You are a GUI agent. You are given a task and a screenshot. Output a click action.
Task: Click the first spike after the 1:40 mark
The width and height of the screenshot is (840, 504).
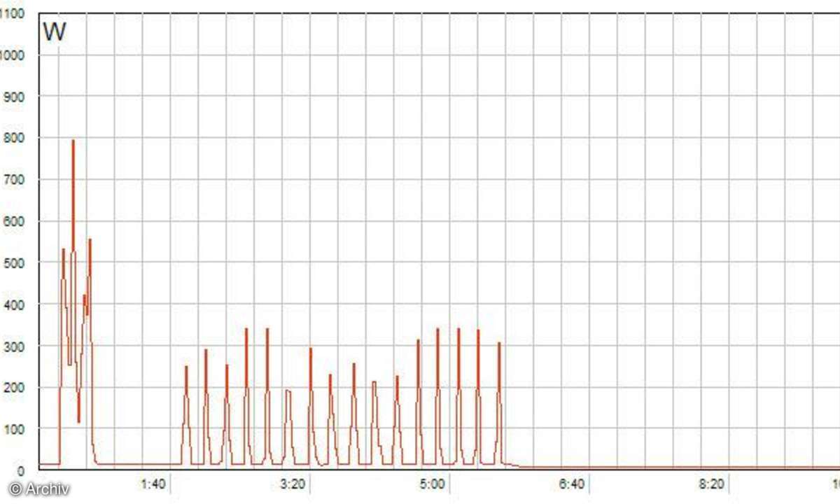tap(186, 368)
